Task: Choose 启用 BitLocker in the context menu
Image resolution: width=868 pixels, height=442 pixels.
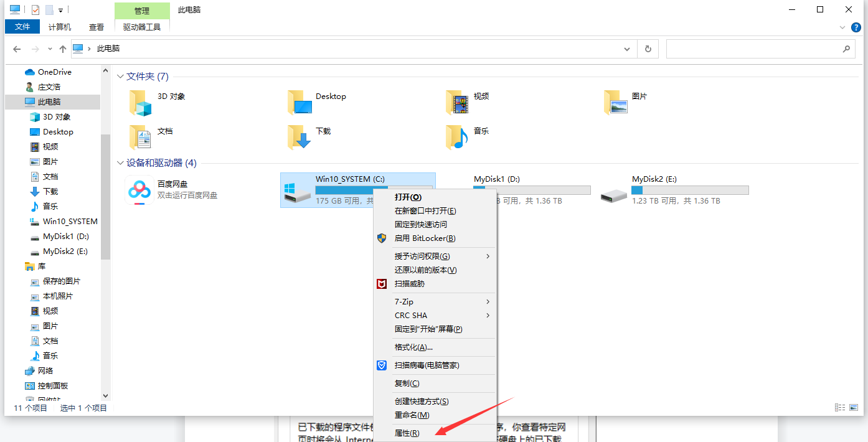Action: [435, 238]
